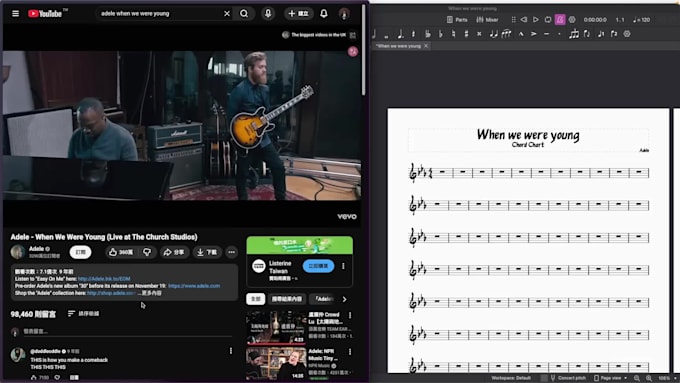Click the Adele video player
This screenshot has width=680, height=383.
point(182,125)
